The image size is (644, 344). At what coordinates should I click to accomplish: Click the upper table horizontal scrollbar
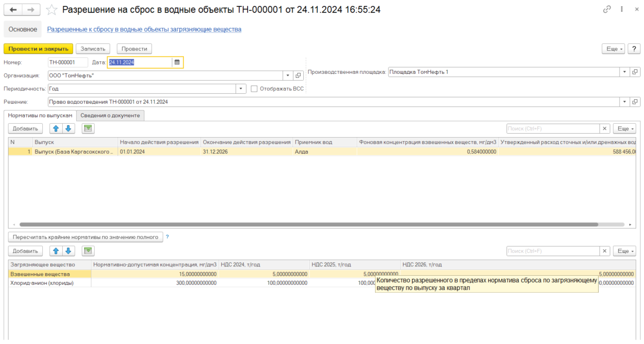(309, 225)
